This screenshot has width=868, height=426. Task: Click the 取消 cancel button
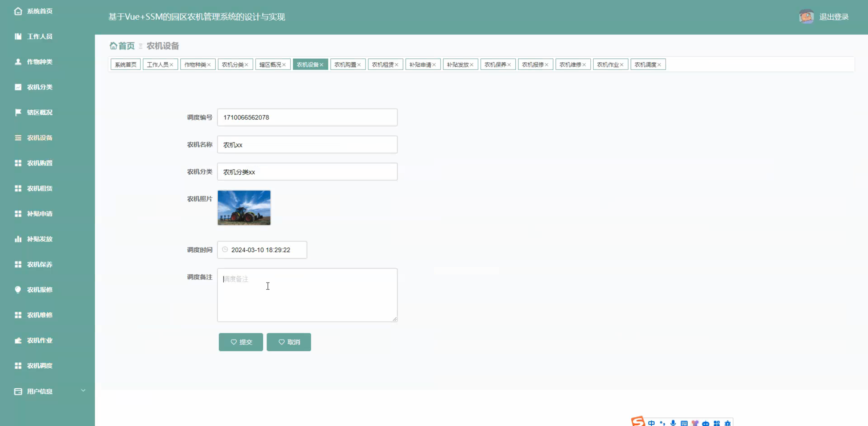[x=289, y=342]
